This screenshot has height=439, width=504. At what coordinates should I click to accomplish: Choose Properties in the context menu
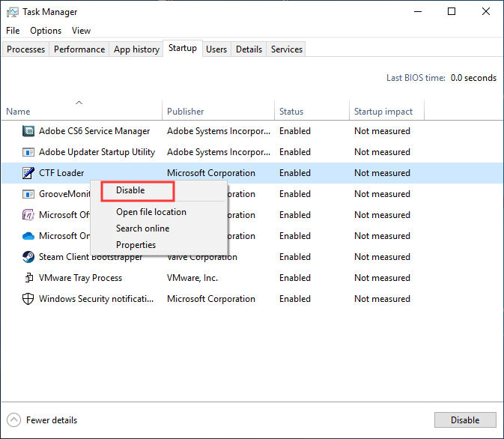point(136,245)
